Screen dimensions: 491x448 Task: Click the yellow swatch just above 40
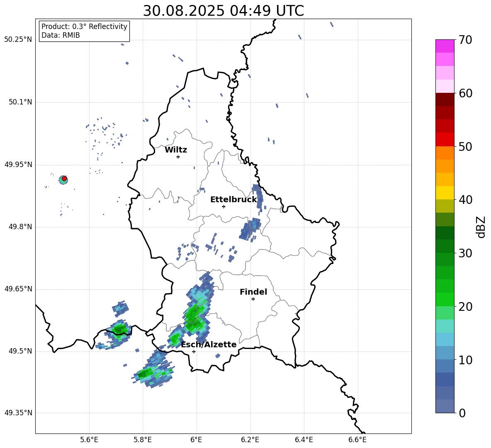[445, 193]
